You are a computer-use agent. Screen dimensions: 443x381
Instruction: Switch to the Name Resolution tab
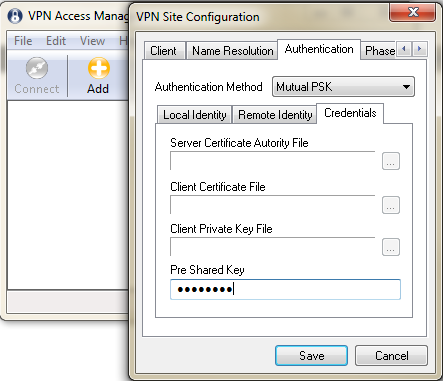click(x=232, y=51)
